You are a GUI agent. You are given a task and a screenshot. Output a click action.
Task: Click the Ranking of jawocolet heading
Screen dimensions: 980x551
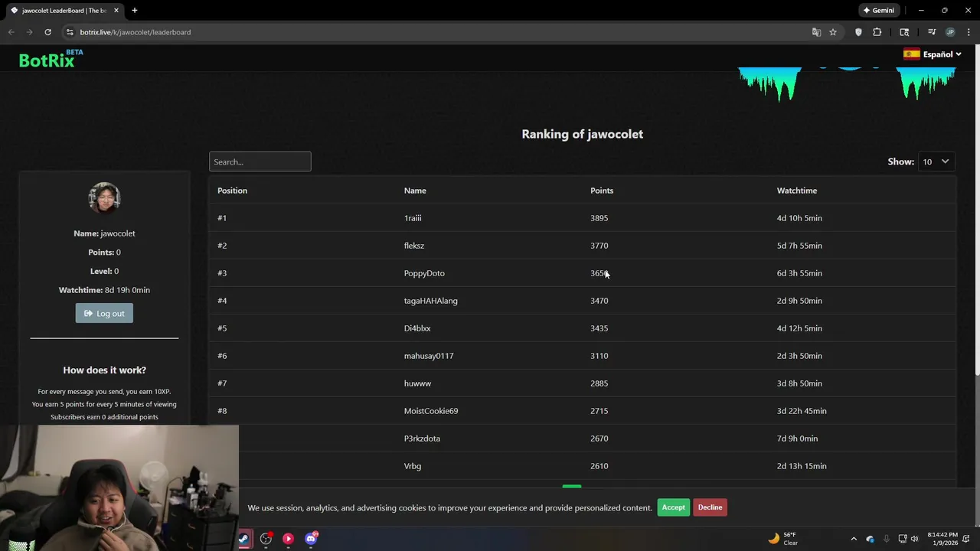tap(582, 134)
